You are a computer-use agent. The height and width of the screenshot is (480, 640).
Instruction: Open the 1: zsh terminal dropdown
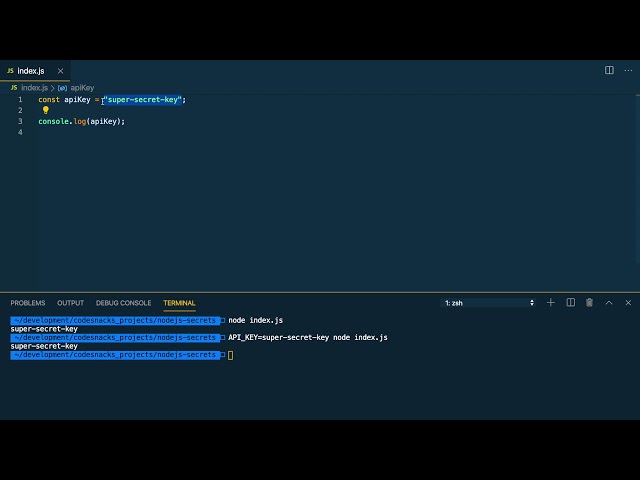point(489,303)
